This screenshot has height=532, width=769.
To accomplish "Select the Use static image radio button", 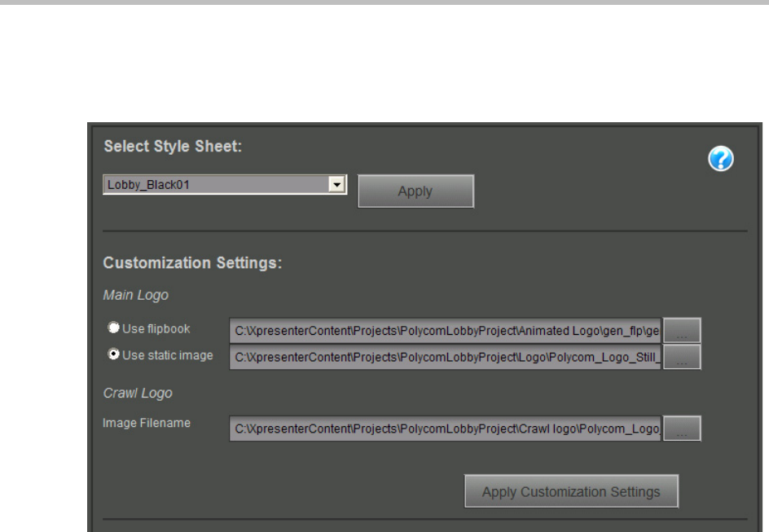I will tap(114, 354).
